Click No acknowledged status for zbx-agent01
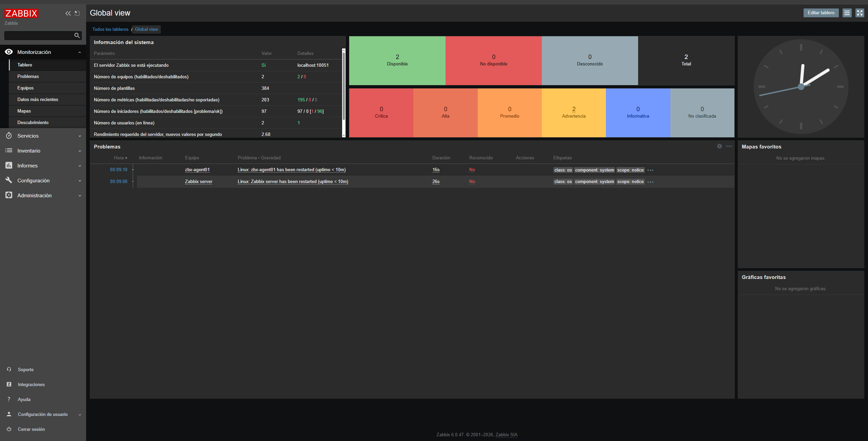 click(472, 169)
